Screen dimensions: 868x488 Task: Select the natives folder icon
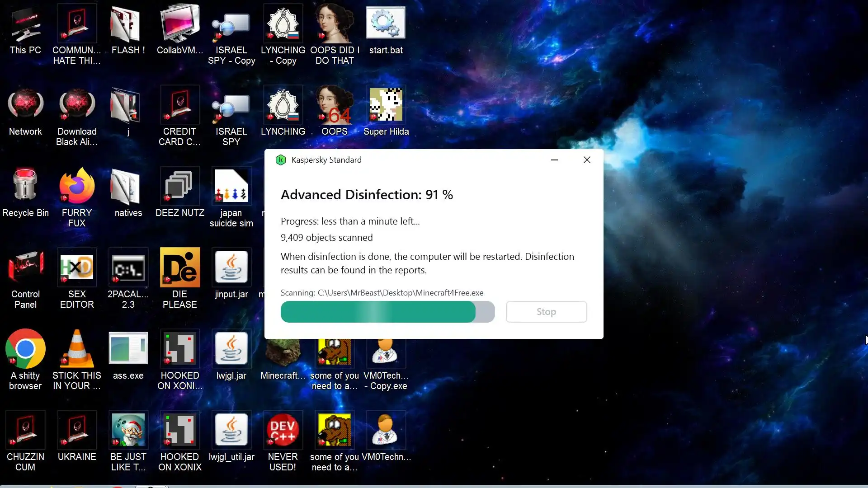click(128, 186)
